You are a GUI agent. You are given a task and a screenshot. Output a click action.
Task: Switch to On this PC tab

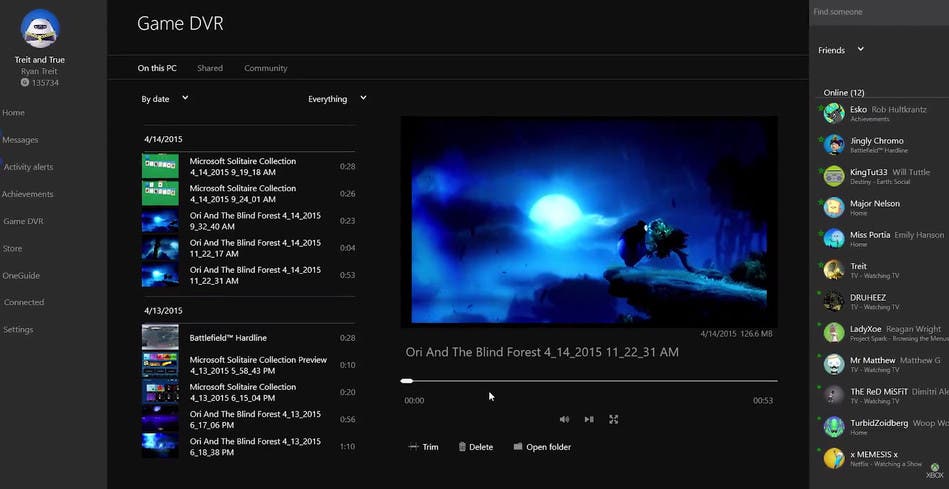coord(157,68)
